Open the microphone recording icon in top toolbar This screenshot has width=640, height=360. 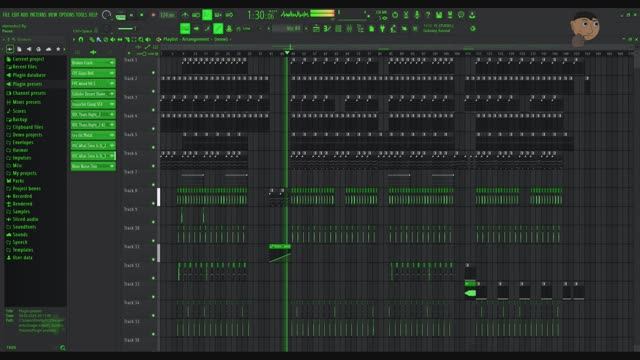coord(417,15)
